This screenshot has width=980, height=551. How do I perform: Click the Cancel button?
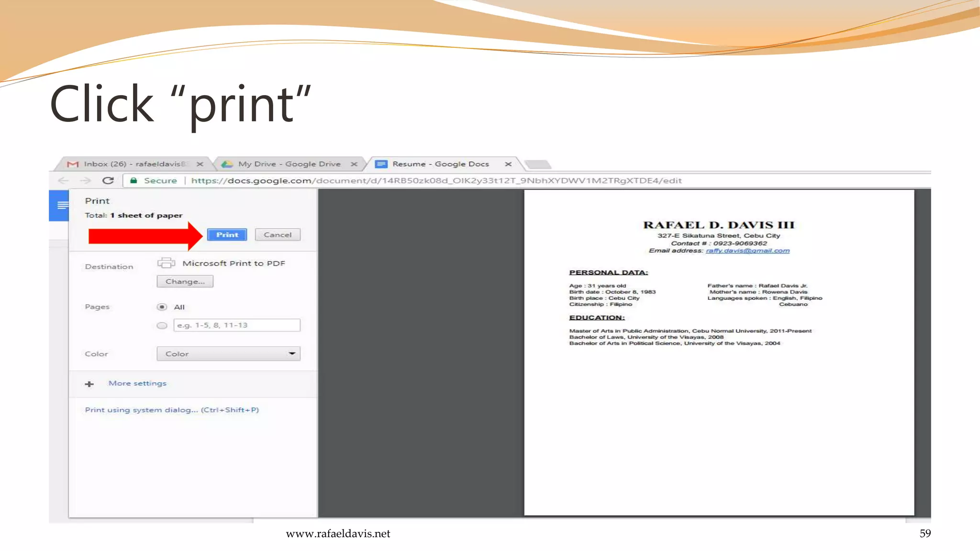pyautogui.click(x=278, y=235)
